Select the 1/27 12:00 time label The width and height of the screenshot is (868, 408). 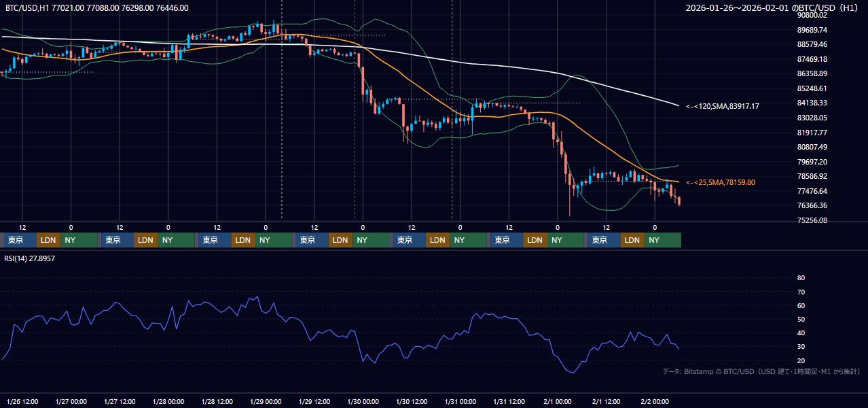tap(120, 401)
